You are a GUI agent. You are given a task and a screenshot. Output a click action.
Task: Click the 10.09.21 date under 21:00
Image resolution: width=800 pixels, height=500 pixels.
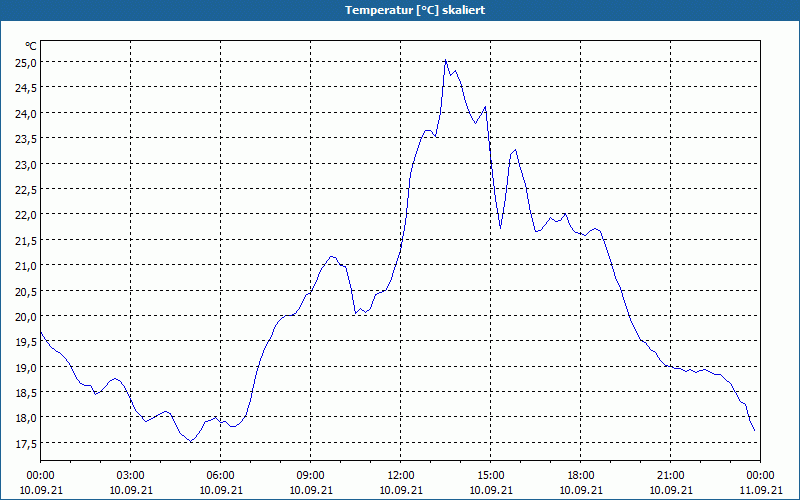pos(670,490)
